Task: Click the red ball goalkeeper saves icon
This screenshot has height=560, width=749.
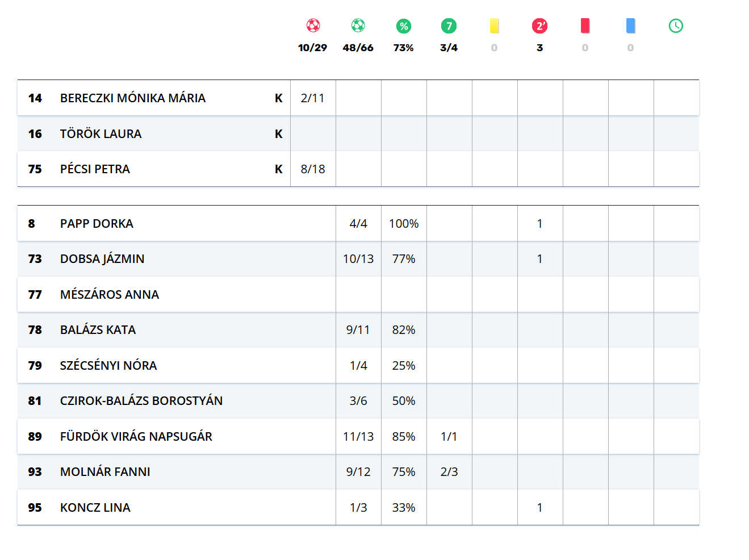Action: point(313,26)
